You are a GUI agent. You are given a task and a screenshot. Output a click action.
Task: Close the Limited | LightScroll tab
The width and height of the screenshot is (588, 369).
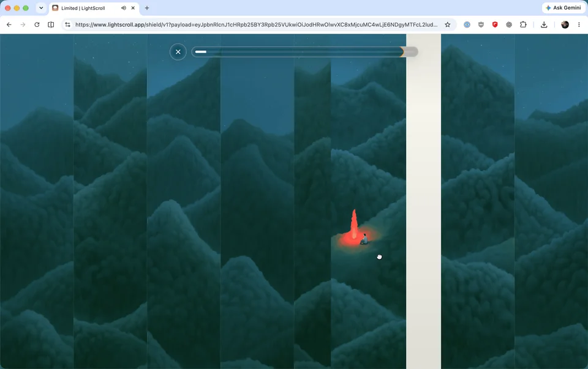pyautogui.click(x=133, y=8)
